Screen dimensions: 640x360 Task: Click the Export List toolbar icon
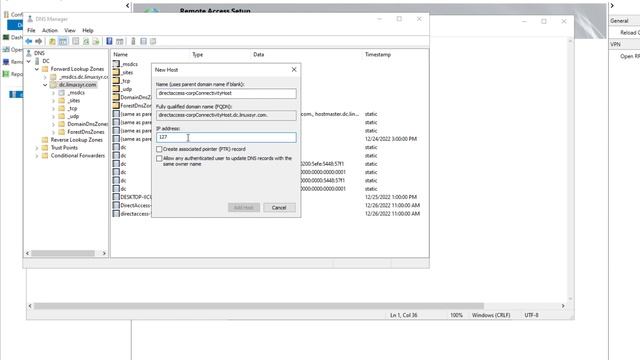point(96,41)
